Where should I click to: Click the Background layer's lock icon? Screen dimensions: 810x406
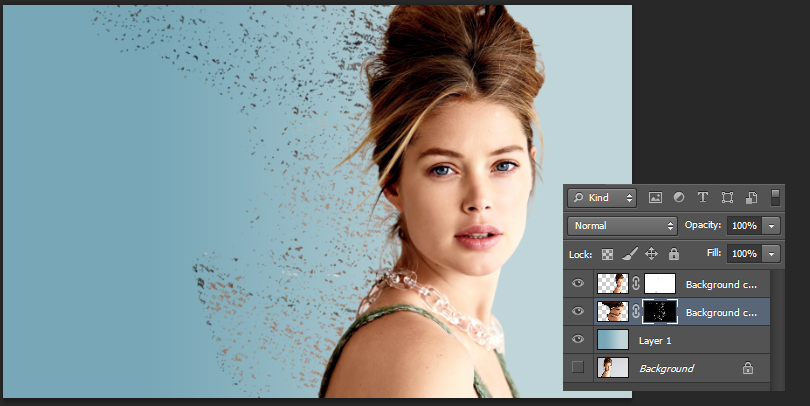tap(747, 368)
